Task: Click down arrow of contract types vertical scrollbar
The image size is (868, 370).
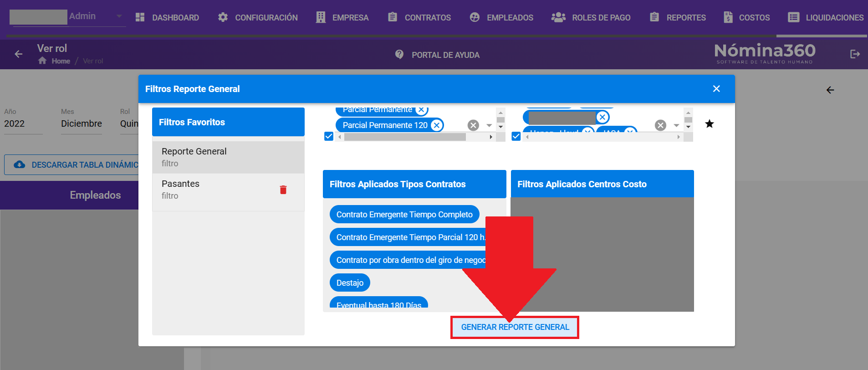Action: 500,127
